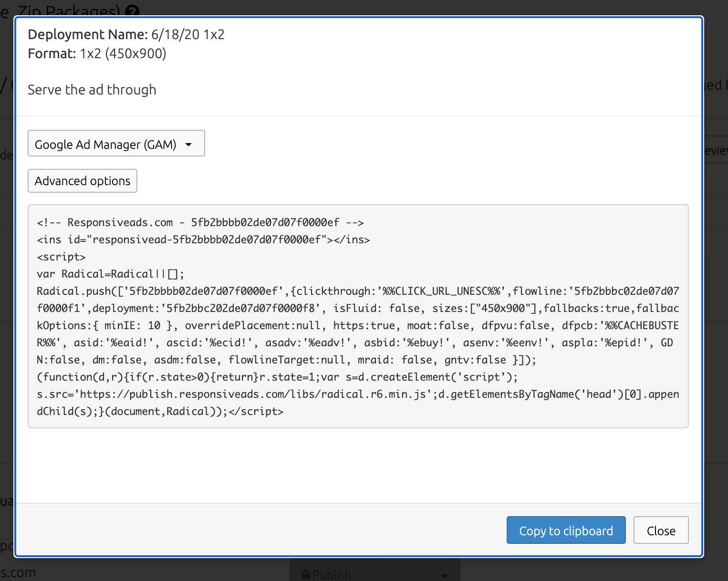Copy the ad tag to clipboard
Viewport: 728px width, 581px height.
pos(566,530)
